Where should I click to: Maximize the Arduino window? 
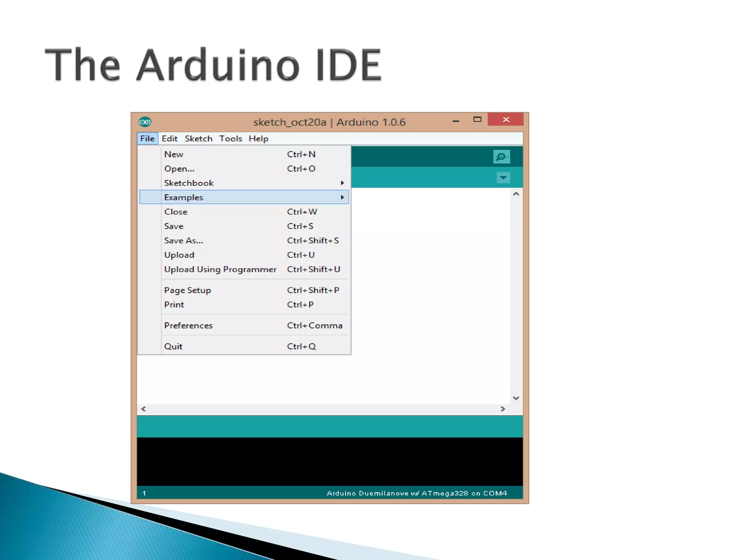(x=477, y=120)
